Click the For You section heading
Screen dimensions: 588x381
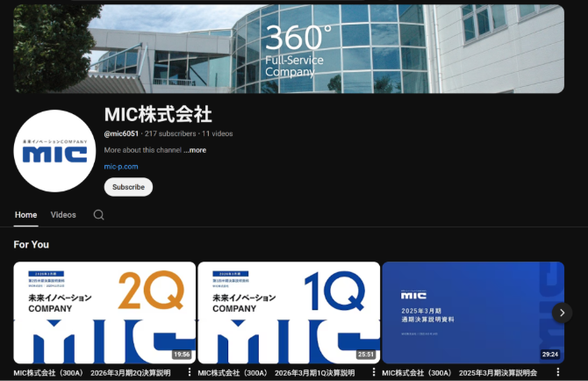click(x=31, y=245)
